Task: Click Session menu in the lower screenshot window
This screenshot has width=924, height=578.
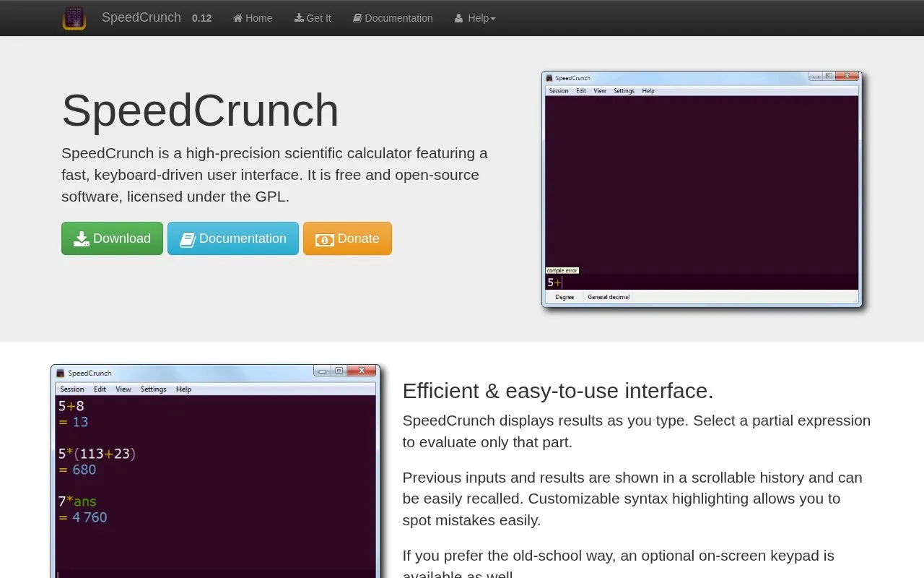Action: (x=72, y=389)
